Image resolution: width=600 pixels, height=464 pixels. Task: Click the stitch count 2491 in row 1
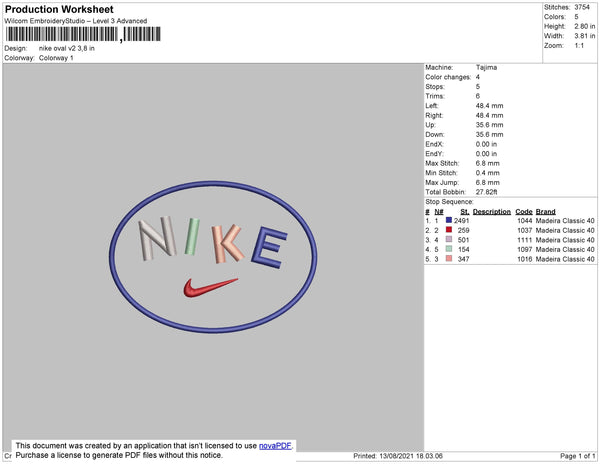461,221
